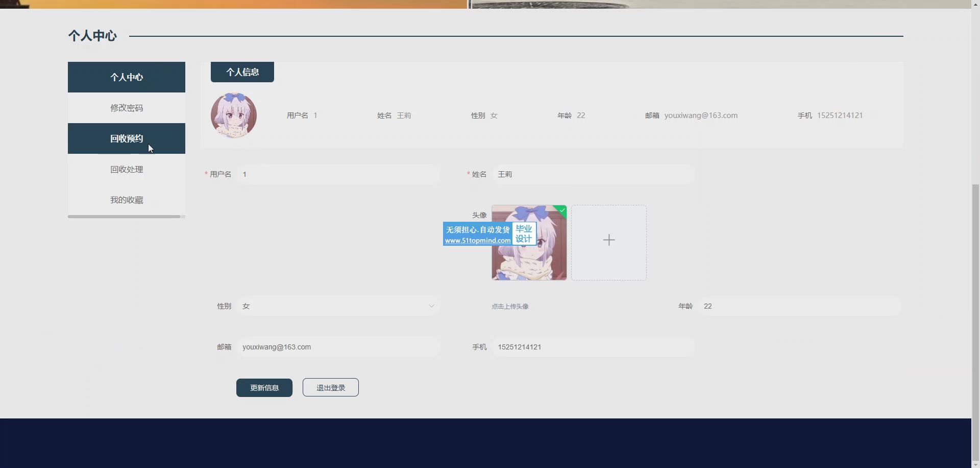This screenshot has width=980, height=468.
Task: Click the uploaded square avatar thumbnail
Action: pos(529,243)
